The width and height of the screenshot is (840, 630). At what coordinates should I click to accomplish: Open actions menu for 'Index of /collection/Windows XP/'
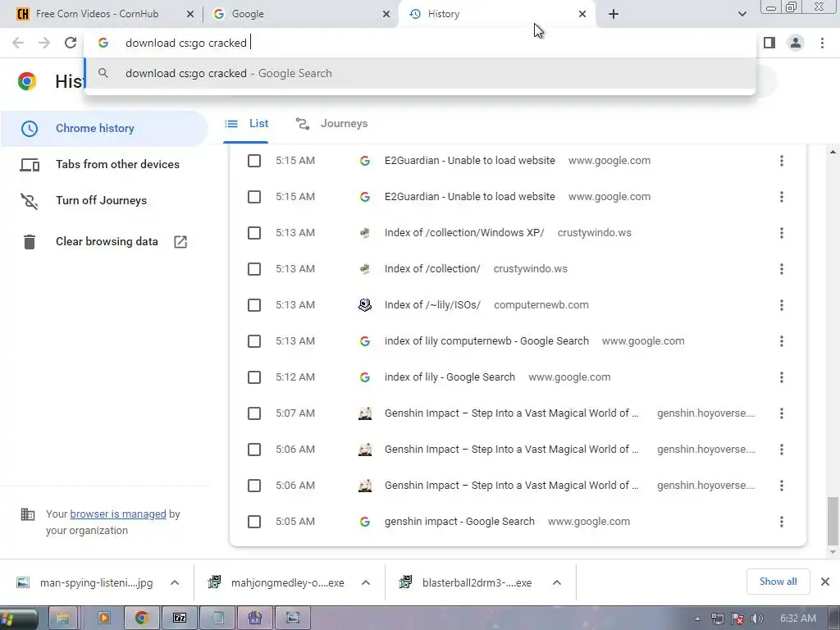(x=782, y=233)
